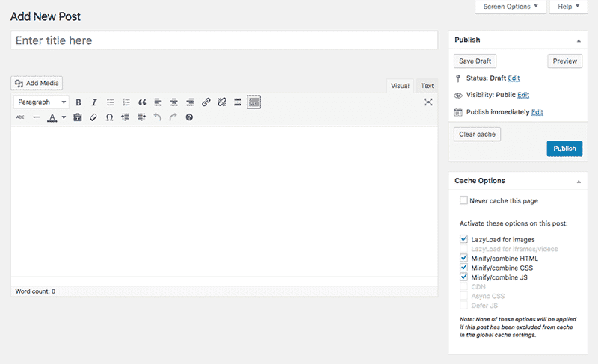Switch to the Text editor tab
598x364 pixels.
click(x=427, y=86)
